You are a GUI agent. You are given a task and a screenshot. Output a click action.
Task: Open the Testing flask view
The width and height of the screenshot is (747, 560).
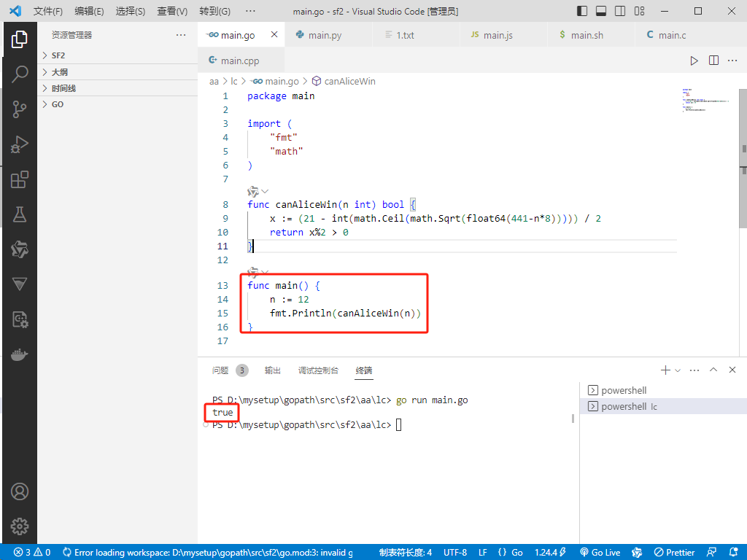click(20, 214)
